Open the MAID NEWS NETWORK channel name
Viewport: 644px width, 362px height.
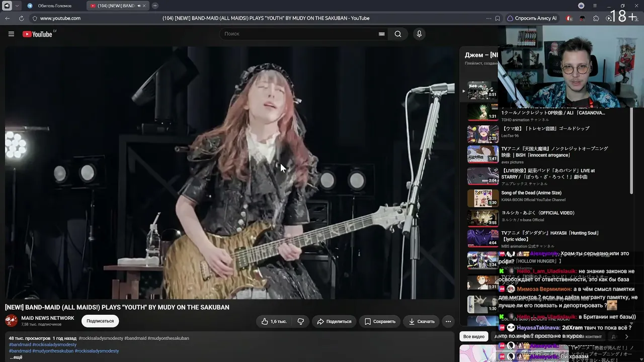coord(48,318)
